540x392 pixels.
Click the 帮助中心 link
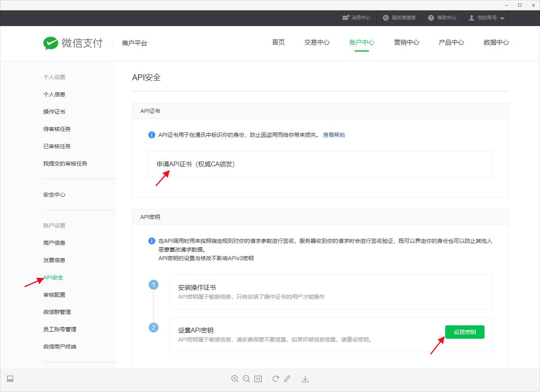coord(447,18)
